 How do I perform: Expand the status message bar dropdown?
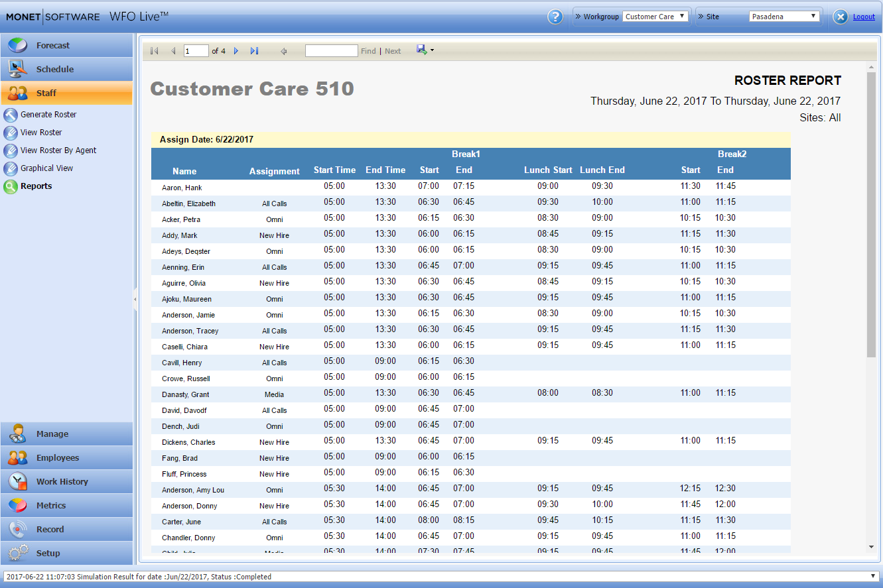pyautogui.click(x=873, y=576)
